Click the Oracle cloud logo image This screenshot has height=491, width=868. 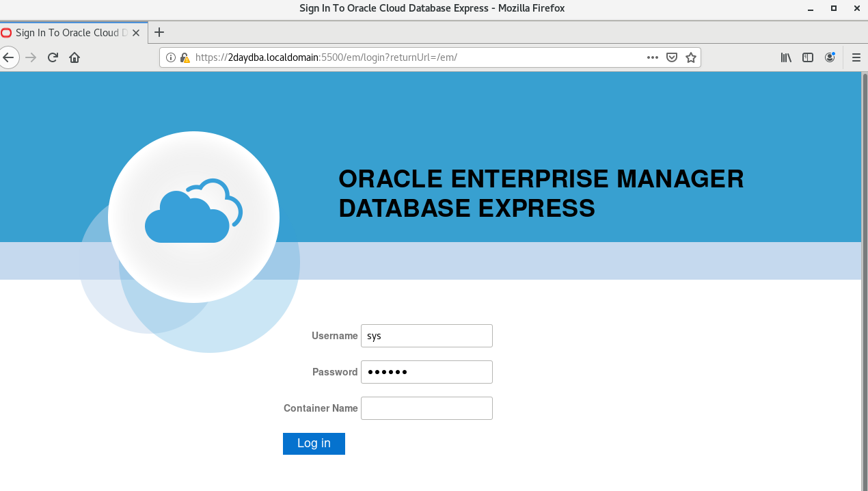click(193, 217)
